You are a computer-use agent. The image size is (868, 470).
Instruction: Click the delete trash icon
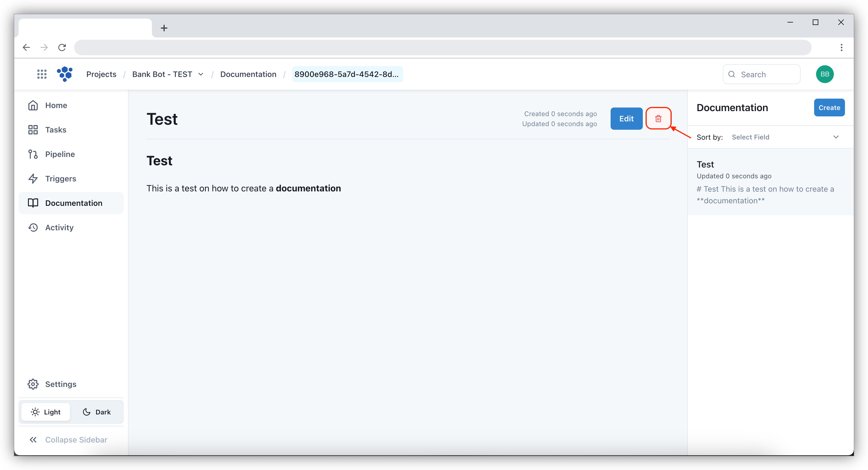pyautogui.click(x=658, y=119)
